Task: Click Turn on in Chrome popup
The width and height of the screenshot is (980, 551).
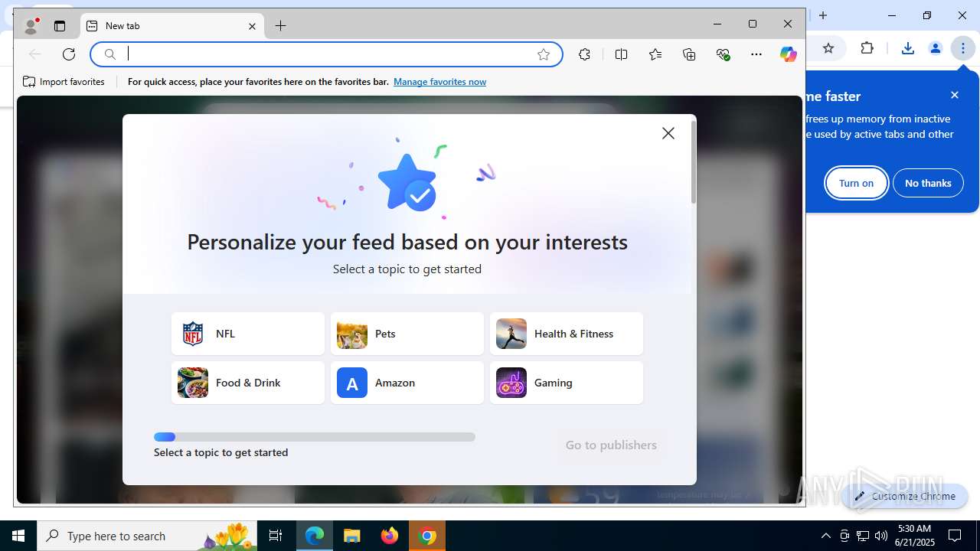Action: (x=856, y=183)
